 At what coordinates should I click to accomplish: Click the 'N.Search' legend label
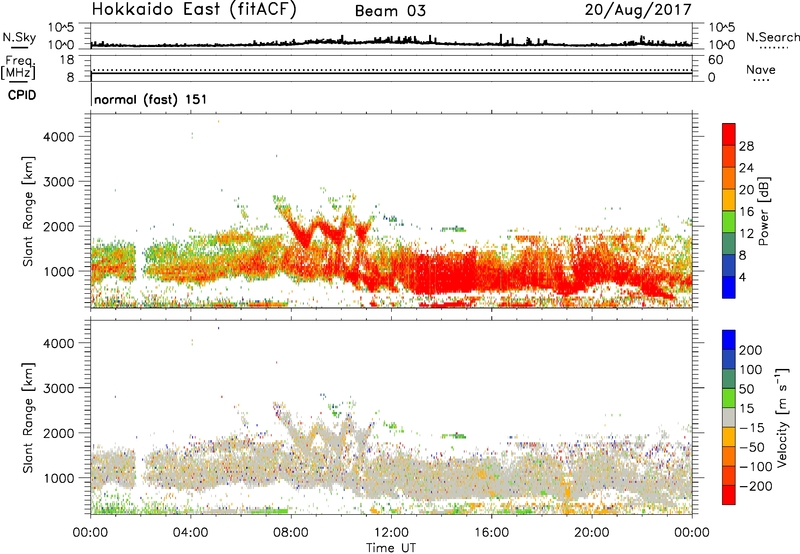(773, 37)
